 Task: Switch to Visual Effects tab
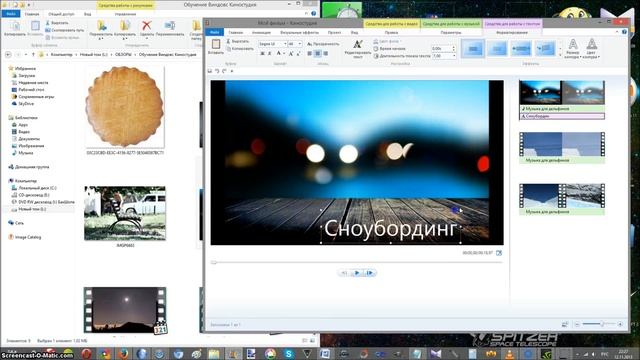(299, 32)
